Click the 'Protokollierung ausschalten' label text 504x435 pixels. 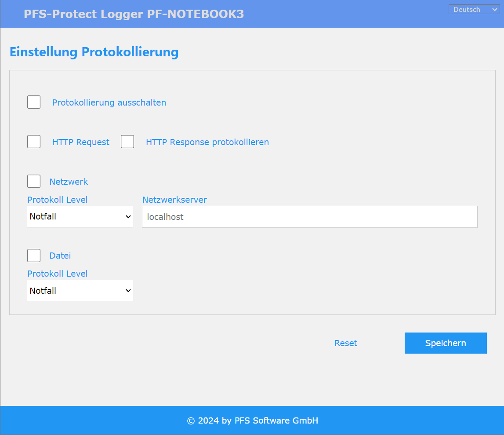[109, 102]
